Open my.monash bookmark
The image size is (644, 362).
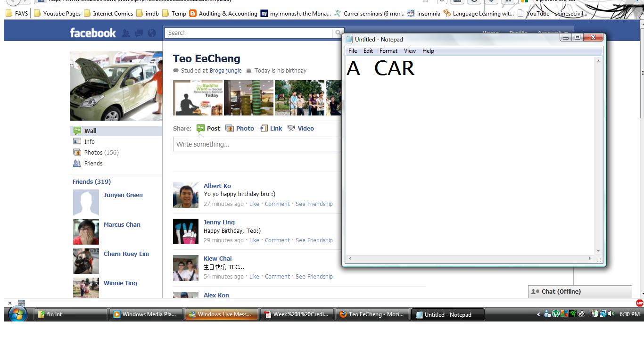(296, 13)
